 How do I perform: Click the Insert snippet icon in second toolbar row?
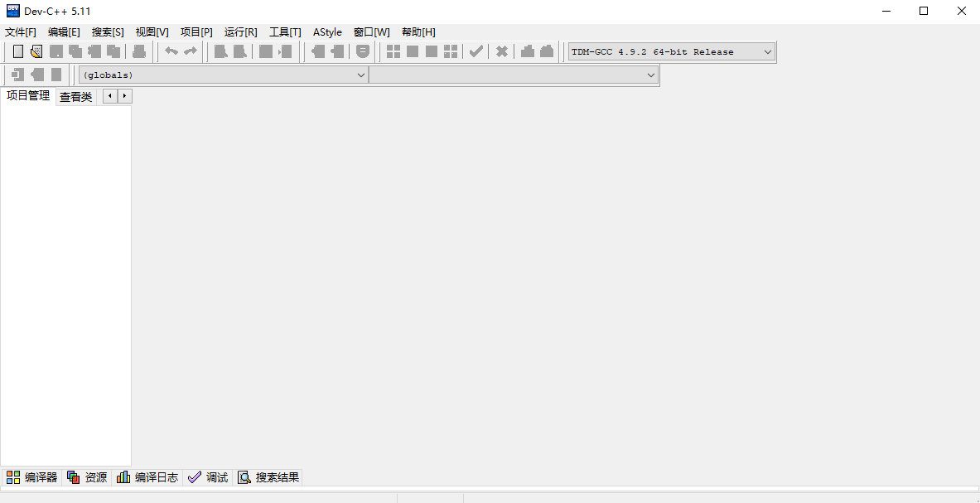point(18,75)
